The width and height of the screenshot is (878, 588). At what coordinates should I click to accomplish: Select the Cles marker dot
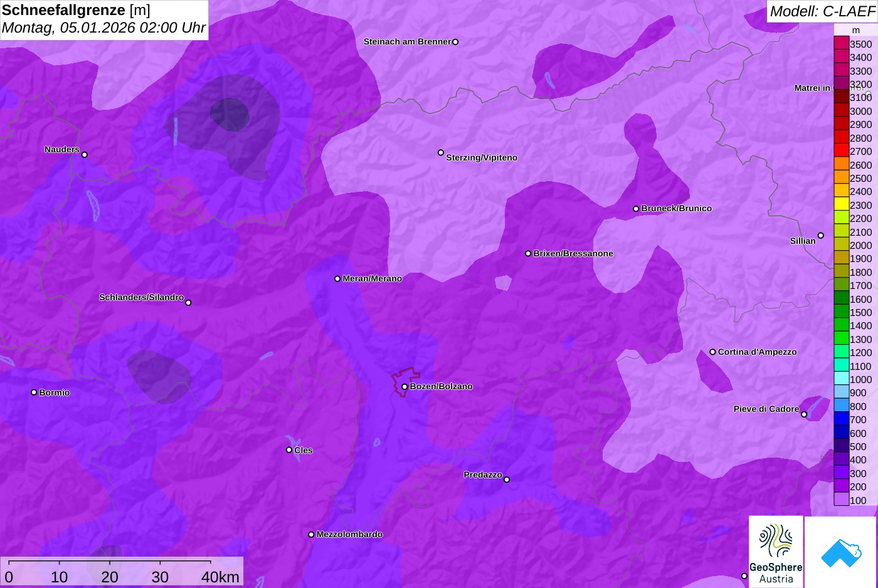pos(289,450)
